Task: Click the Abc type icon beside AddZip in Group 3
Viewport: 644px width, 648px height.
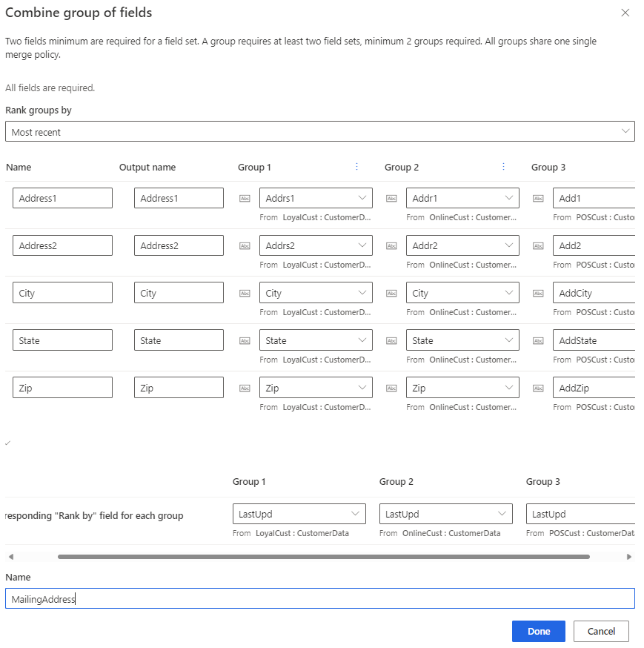Action: [x=538, y=387]
